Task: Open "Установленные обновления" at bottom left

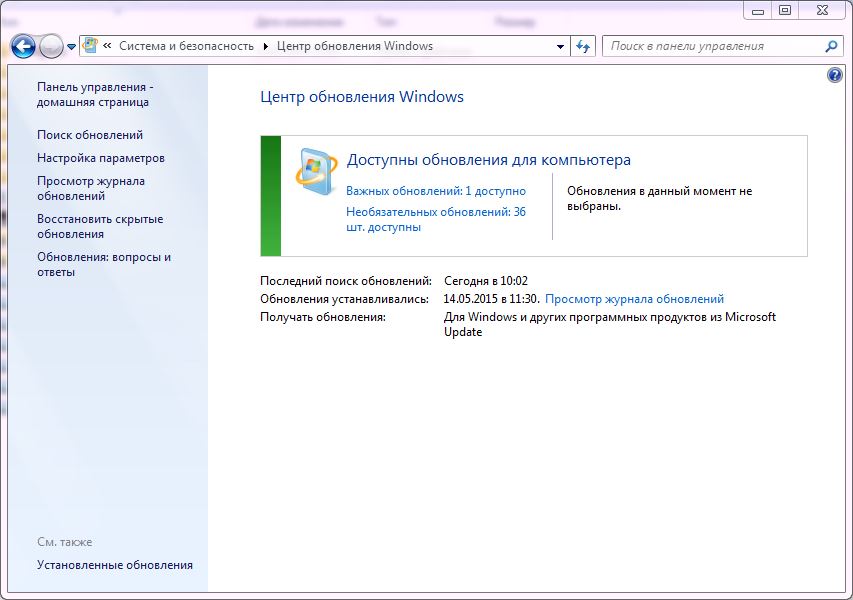Action: click(115, 565)
